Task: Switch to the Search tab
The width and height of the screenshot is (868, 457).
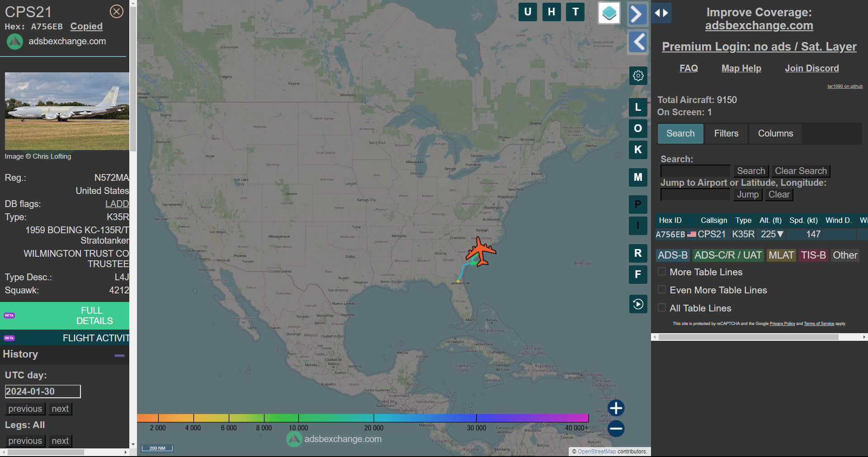Action: (x=680, y=134)
